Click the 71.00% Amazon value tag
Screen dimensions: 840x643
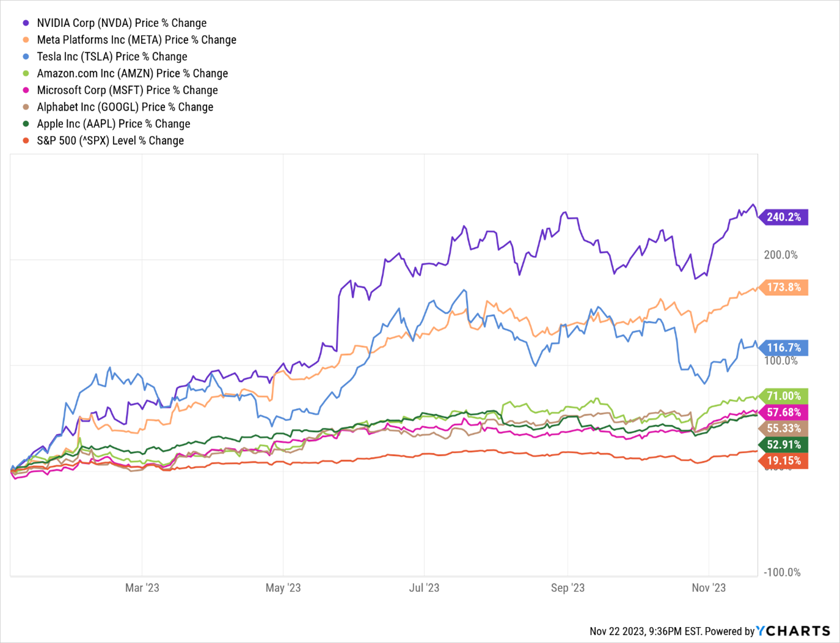tap(784, 396)
